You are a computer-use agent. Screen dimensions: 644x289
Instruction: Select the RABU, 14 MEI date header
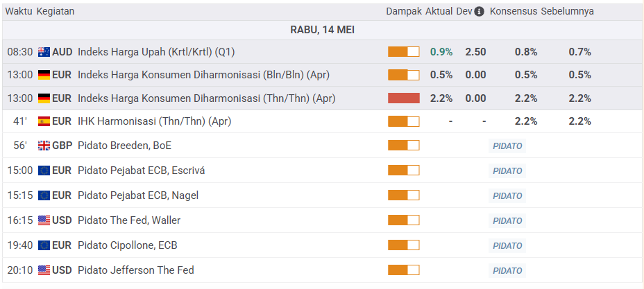point(322,30)
